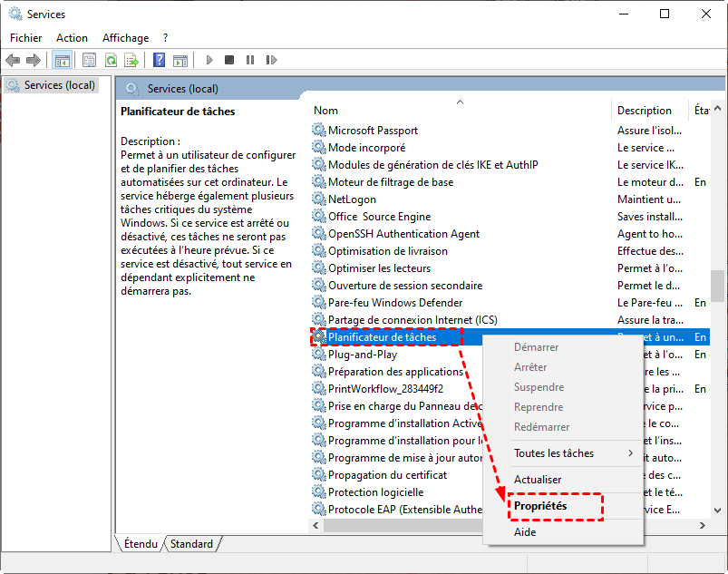Image resolution: width=728 pixels, height=574 pixels.
Task: Select Propagation du certificat service
Action: tap(387, 474)
